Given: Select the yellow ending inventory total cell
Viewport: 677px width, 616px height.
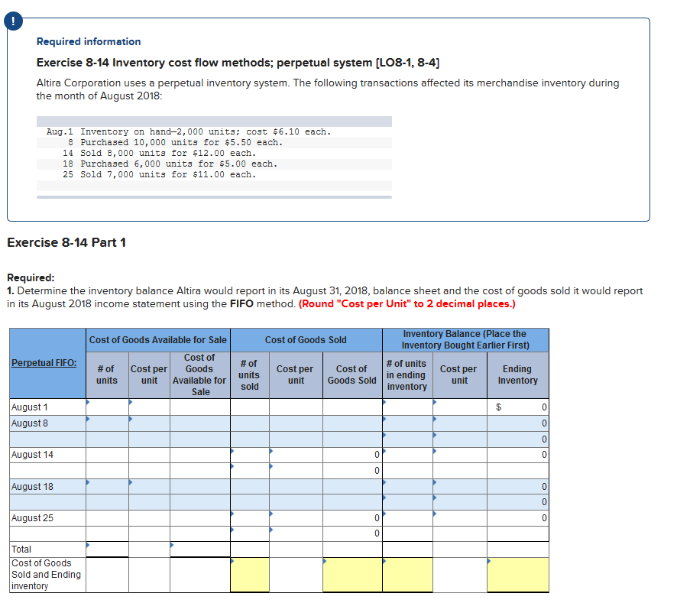Looking at the screenshot, I should coord(517,573).
